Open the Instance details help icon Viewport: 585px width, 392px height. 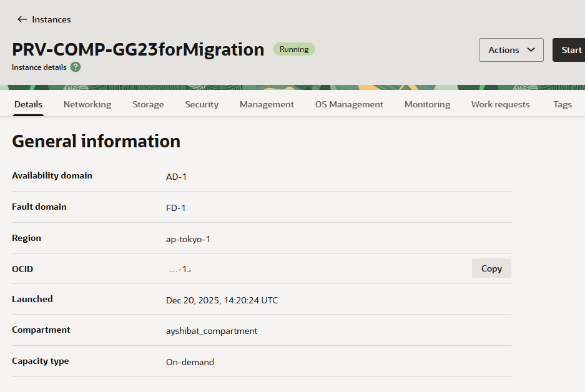point(76,67)
